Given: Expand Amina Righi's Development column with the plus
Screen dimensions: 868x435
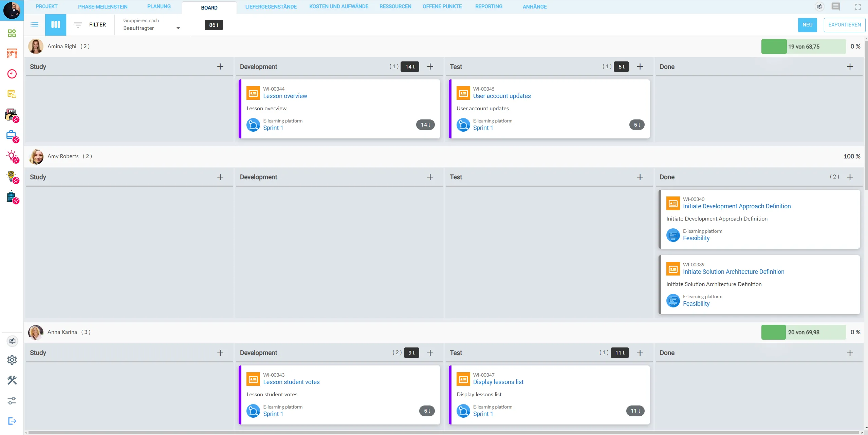Looking at the screenshot, I should coord(430,67).
